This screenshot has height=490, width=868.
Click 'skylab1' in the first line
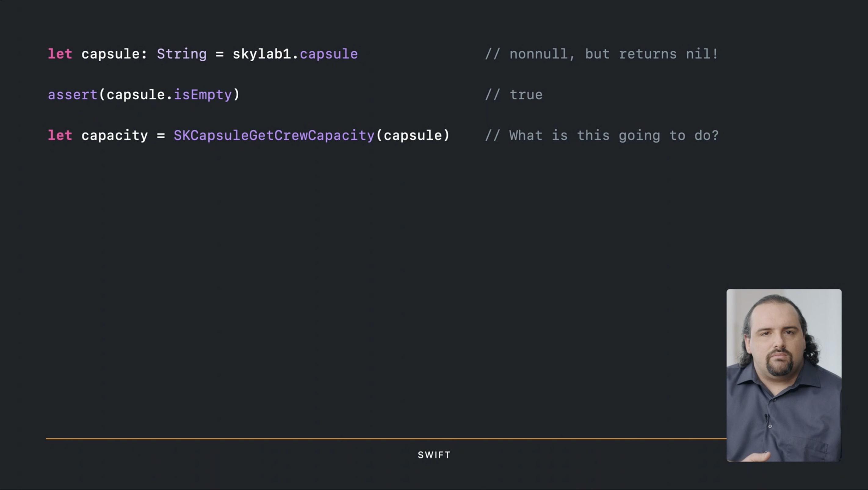click(262, 55)
